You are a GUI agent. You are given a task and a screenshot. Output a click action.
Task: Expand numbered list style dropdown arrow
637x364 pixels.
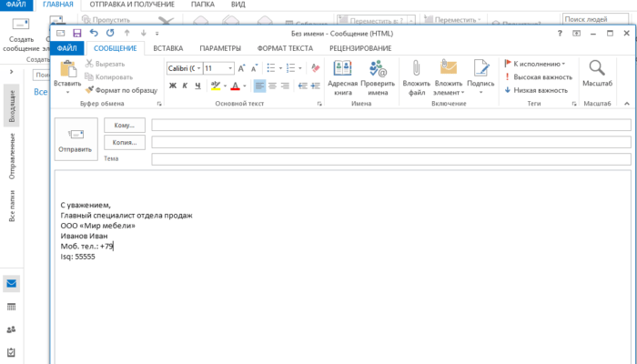tap(300, 68)
